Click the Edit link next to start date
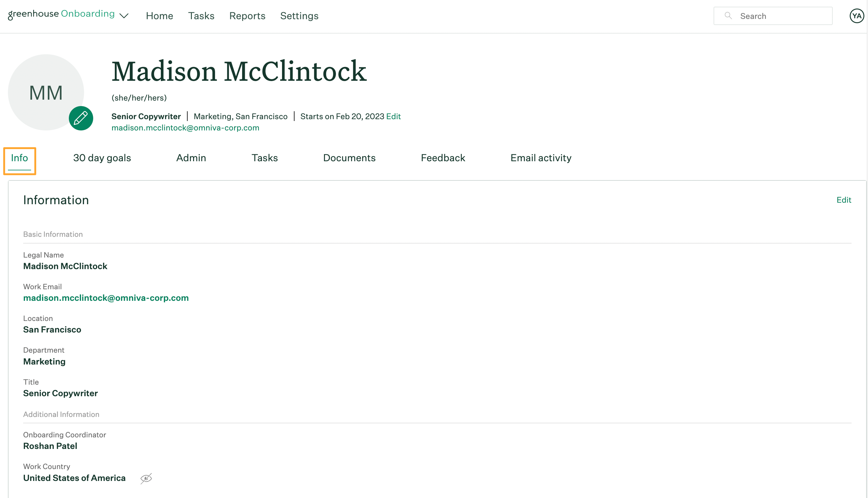This screenshot has width=868, height=498. [x=393, y=116]
